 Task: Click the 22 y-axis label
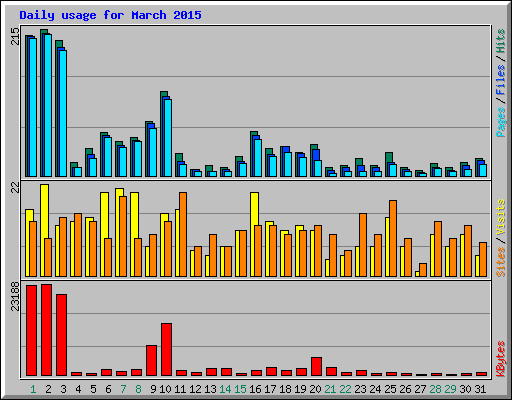tap(15, 187)
